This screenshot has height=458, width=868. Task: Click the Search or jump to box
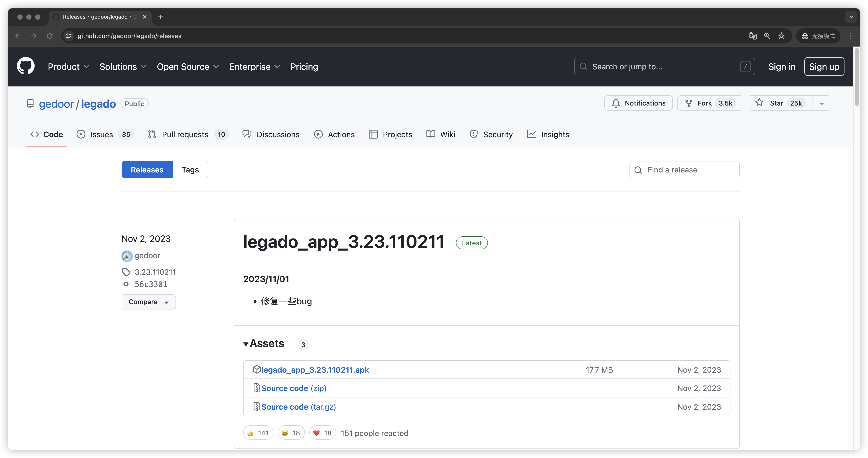click(x=665, y=67)
